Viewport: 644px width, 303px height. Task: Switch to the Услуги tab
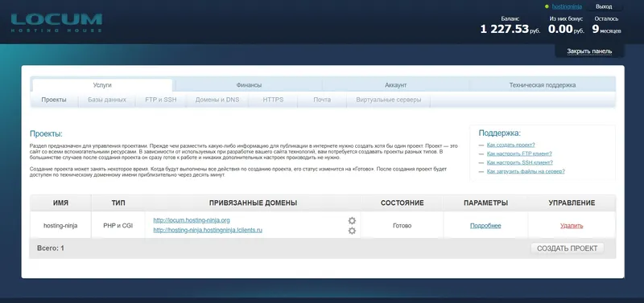pos(102,85)
